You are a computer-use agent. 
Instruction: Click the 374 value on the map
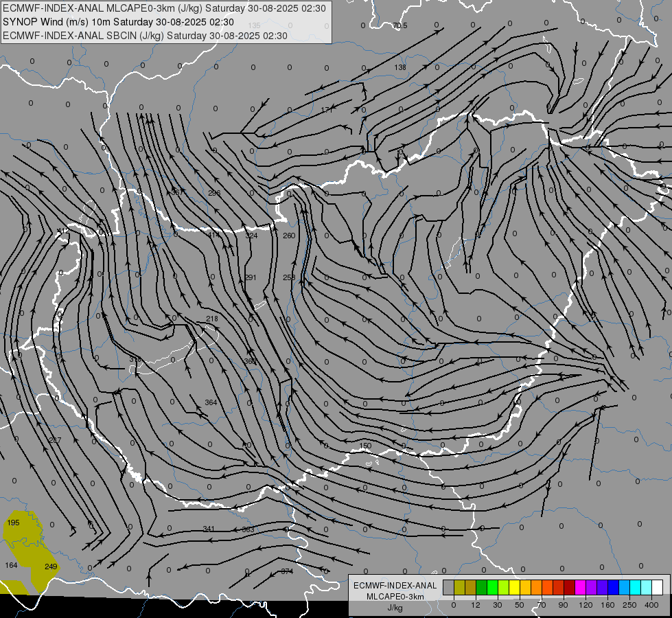[287, 571]
